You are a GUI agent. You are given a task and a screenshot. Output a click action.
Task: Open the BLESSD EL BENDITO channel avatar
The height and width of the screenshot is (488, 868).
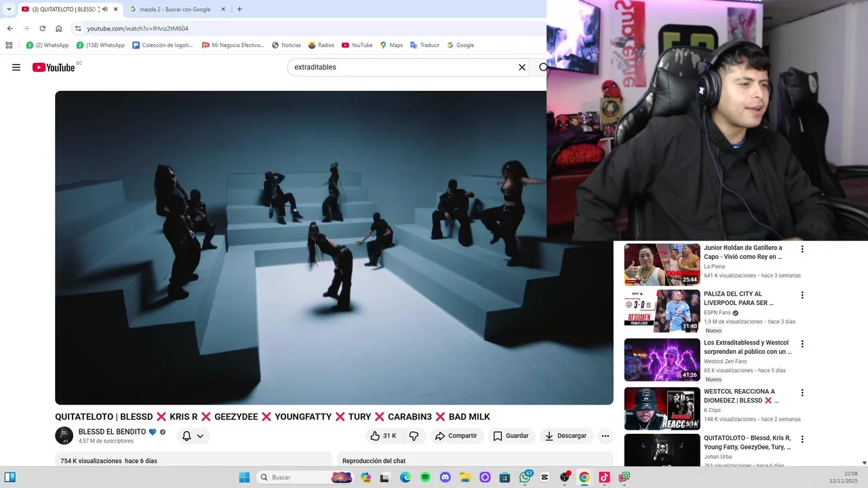click(x=64, y=436)
